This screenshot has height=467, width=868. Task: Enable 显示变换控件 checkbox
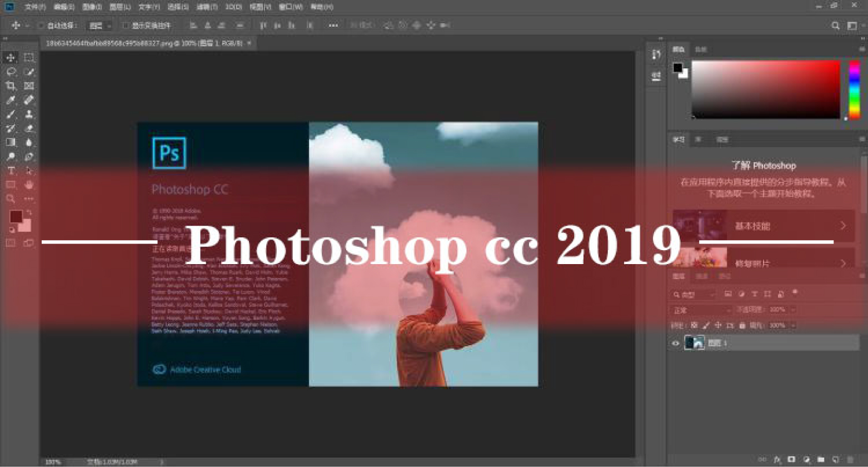[124, 26]
